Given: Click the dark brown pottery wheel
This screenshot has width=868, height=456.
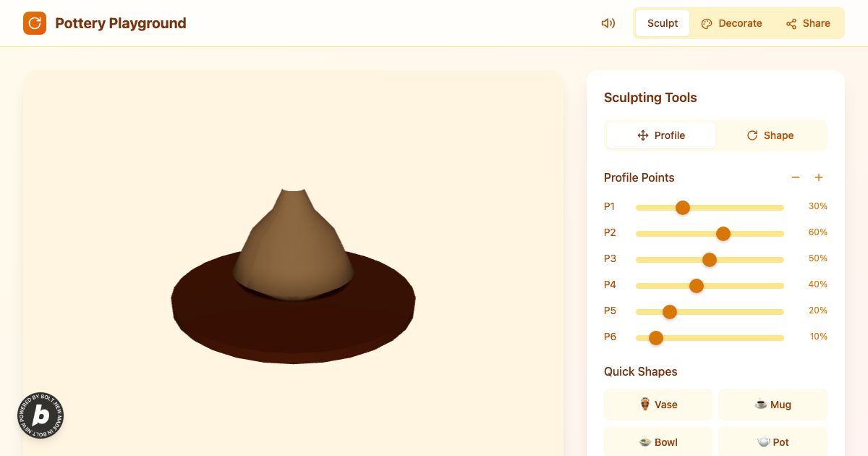Looking at the screenshot, I should point(293,324).
